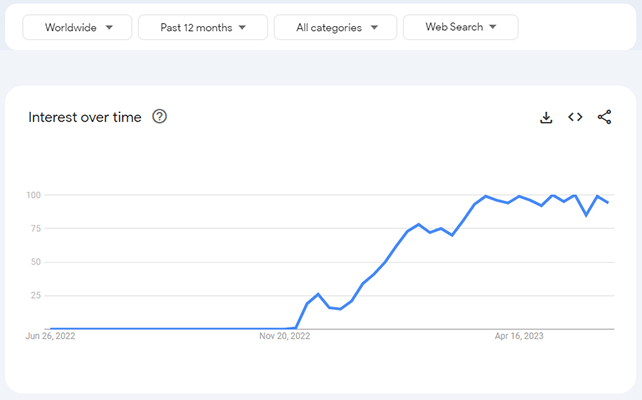Image resolution: width=642 pixels, height=400 pixels.
Task: Select the Nov 20, 2022 date label
Action: pos(285,337)
